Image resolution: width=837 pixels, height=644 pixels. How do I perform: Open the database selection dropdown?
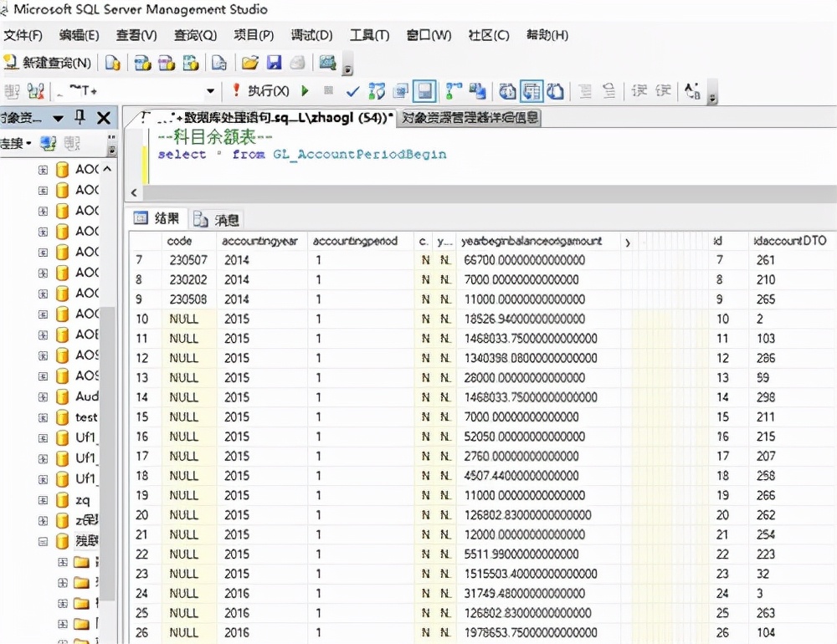209,89
